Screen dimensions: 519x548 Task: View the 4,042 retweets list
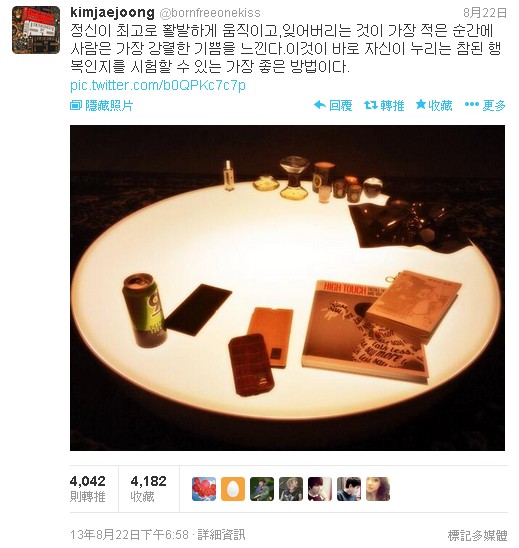point(88,489)
